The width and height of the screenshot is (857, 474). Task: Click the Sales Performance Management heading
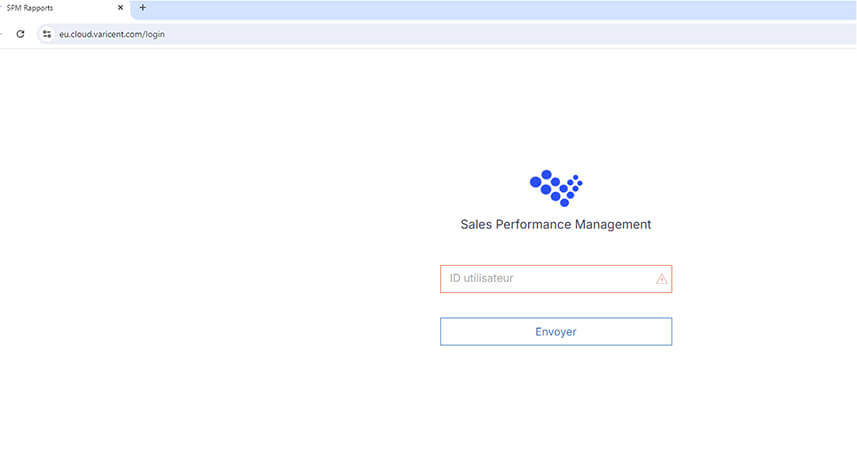(555, 225)
